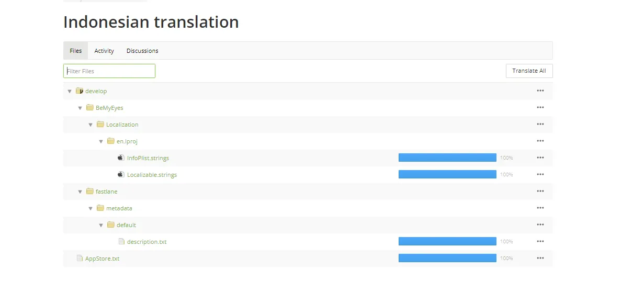Collapse the en.lproj folder arrow
The image size is (644, 281).
point(101,141)
